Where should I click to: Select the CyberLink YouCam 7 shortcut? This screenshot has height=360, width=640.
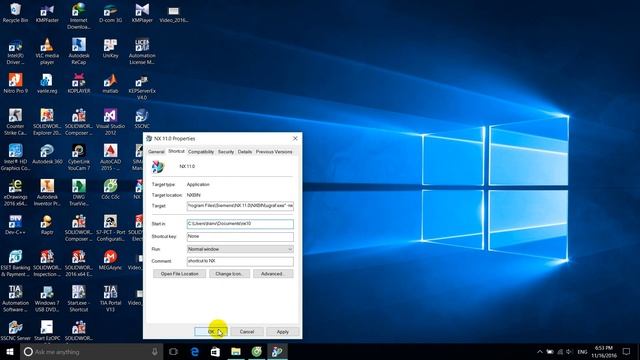click(x=78, y=157)
